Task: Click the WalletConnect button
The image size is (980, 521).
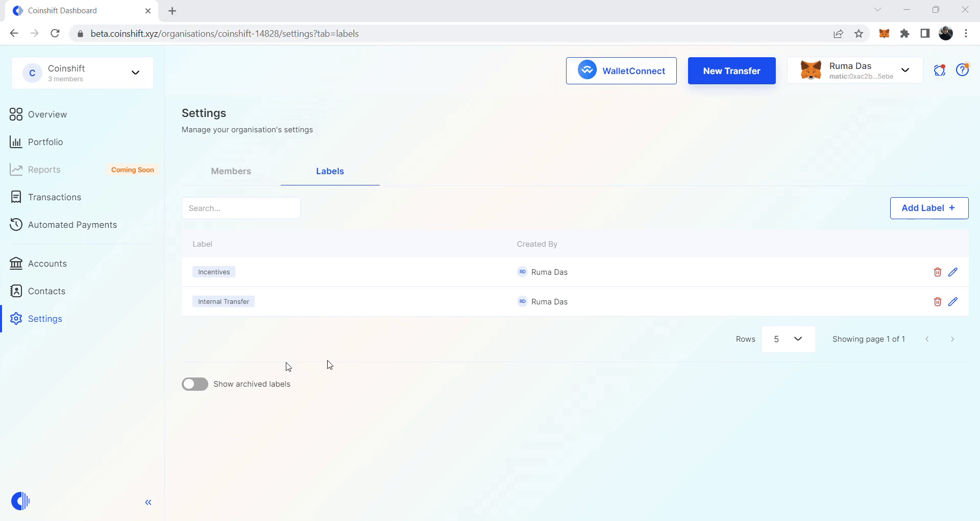Action: 621,71
